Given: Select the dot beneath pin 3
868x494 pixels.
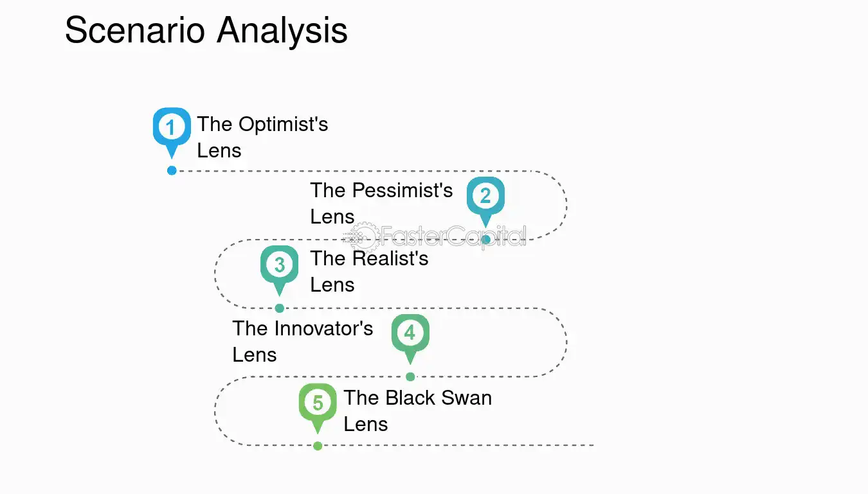Looking at the screenshot, I should click(x=280, y=308).
